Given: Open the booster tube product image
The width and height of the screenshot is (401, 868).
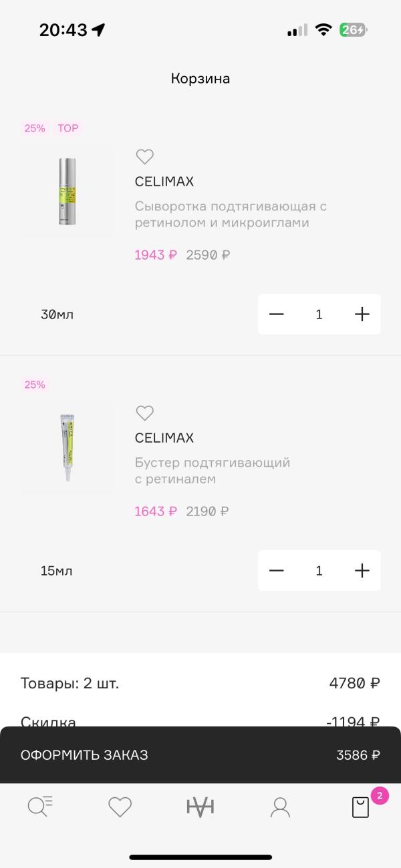Looking at the screenshot, I should point(68,447).
